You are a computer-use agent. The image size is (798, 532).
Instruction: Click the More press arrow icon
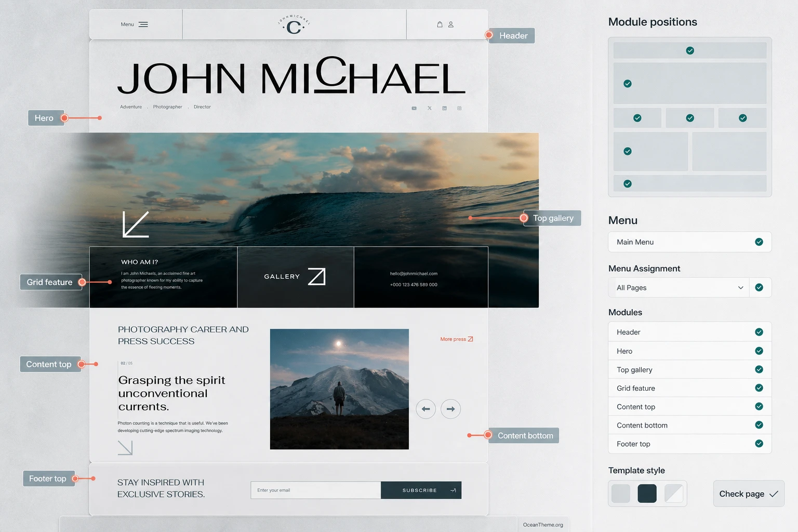[470, 339]
